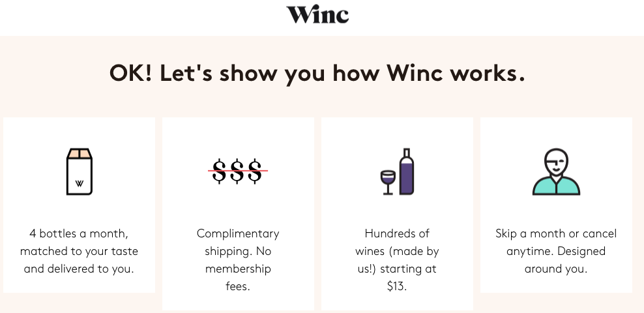Click the teal shirt of the avatar
The image size is (644, 313).
tap(556, 186)
